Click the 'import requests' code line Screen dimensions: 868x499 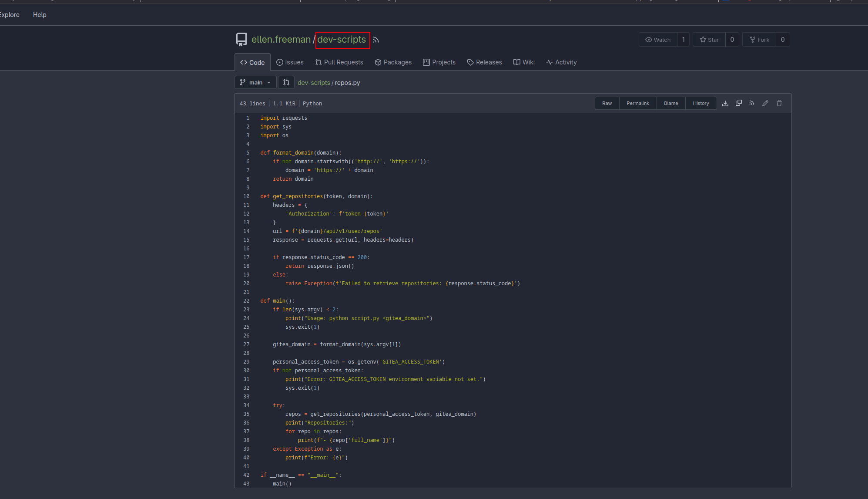tap(284, 118)
